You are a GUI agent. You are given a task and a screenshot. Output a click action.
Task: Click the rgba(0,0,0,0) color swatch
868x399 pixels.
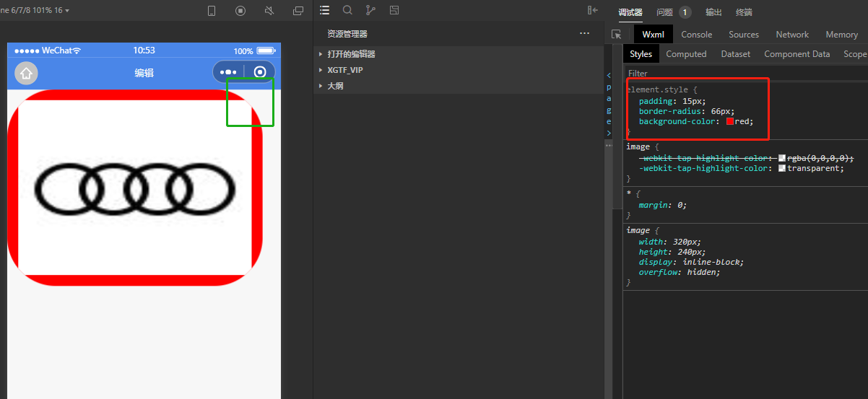click(x=782, y=158)
